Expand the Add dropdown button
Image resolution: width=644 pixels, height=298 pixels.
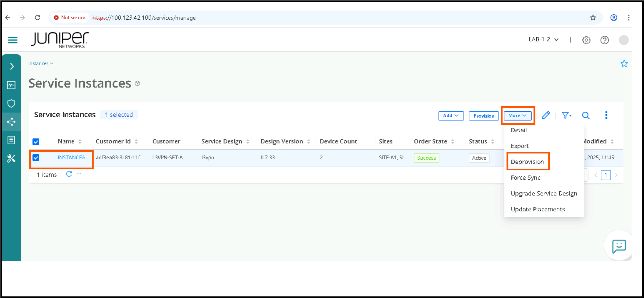coord(451,116)
